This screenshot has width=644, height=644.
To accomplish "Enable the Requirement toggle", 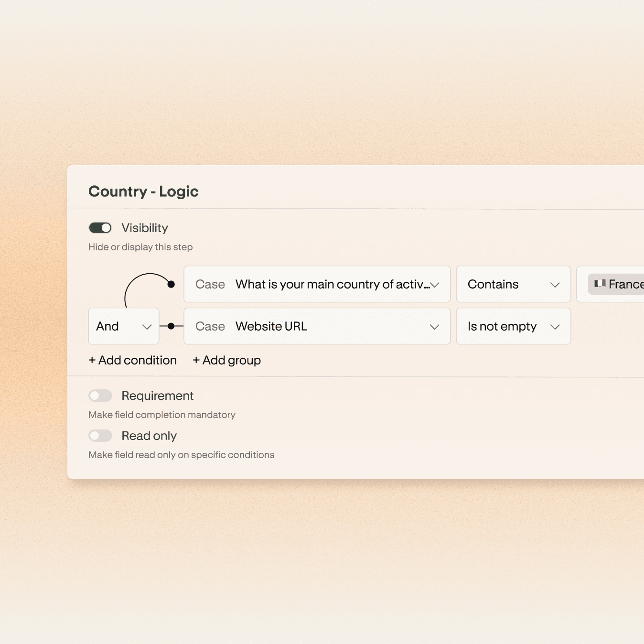I will tap(100, 396).
